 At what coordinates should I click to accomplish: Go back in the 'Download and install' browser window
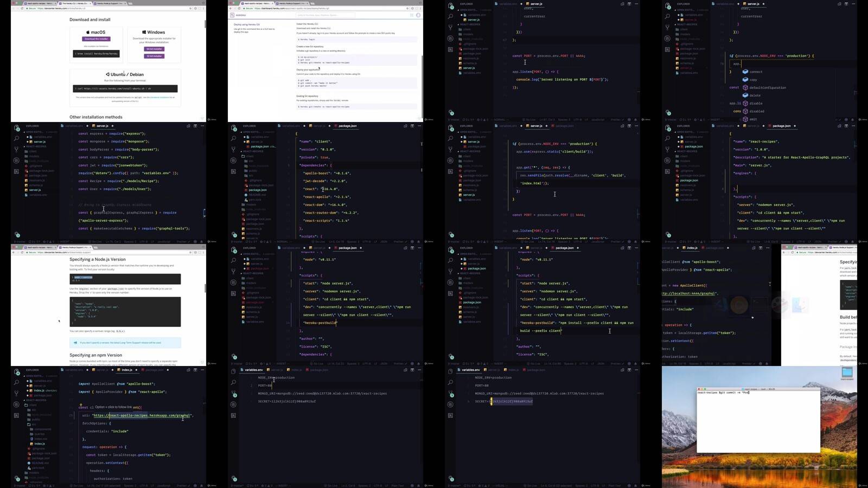(14, 8)
